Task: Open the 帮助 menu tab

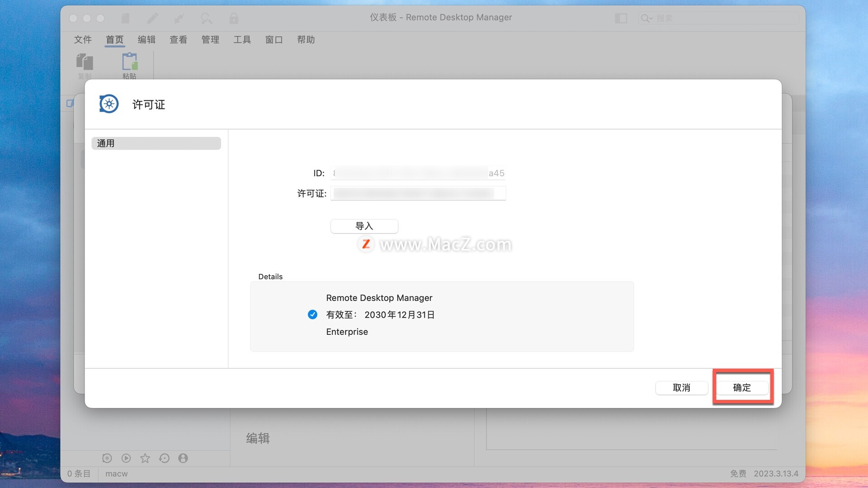Action: click(306, 40)
